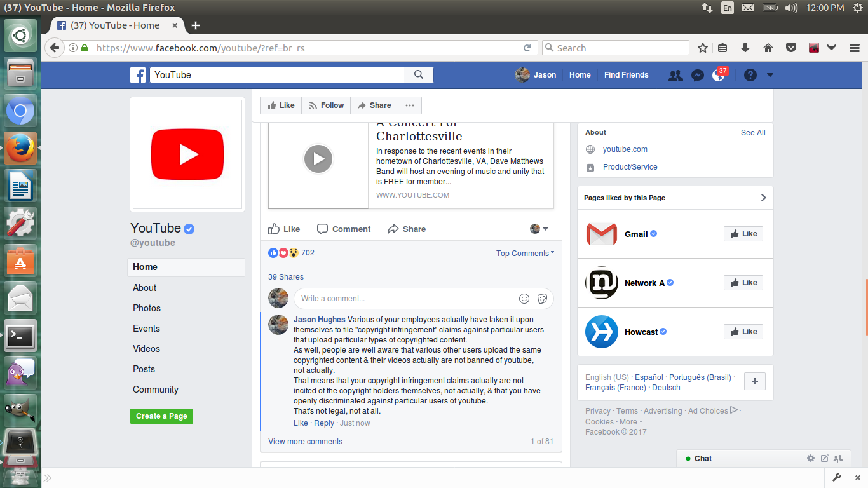Play the Concert For Charlottesville video thumbnail
This screenshot has height=488, width=868.
click(318, 158)
